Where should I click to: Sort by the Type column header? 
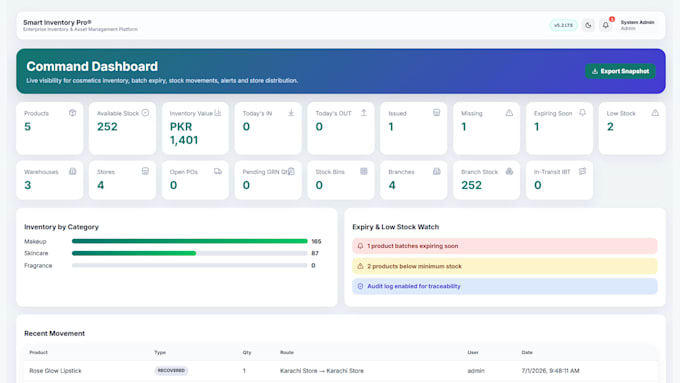pos(160,353)
